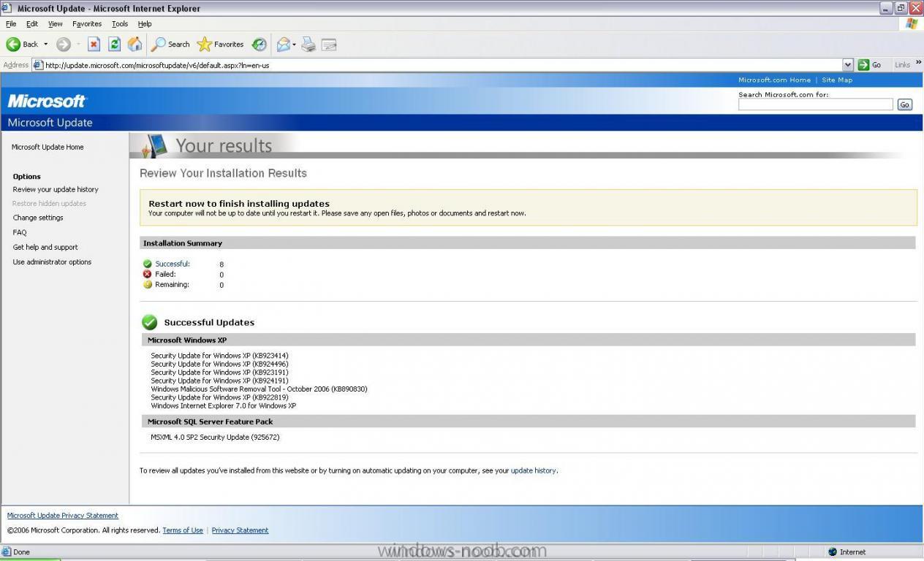
Task: Click Windows Malicious Software Removal Tool entry
Action: (260, 389)
